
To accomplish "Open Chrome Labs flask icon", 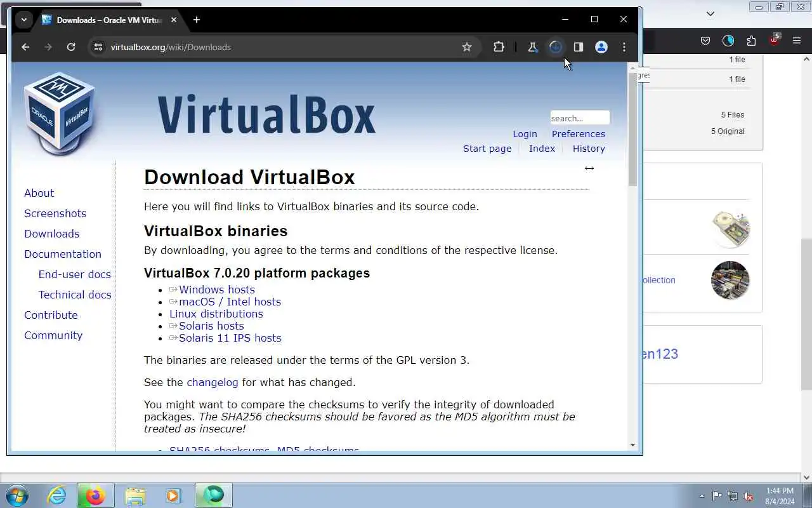I will (x=533, y=47).
